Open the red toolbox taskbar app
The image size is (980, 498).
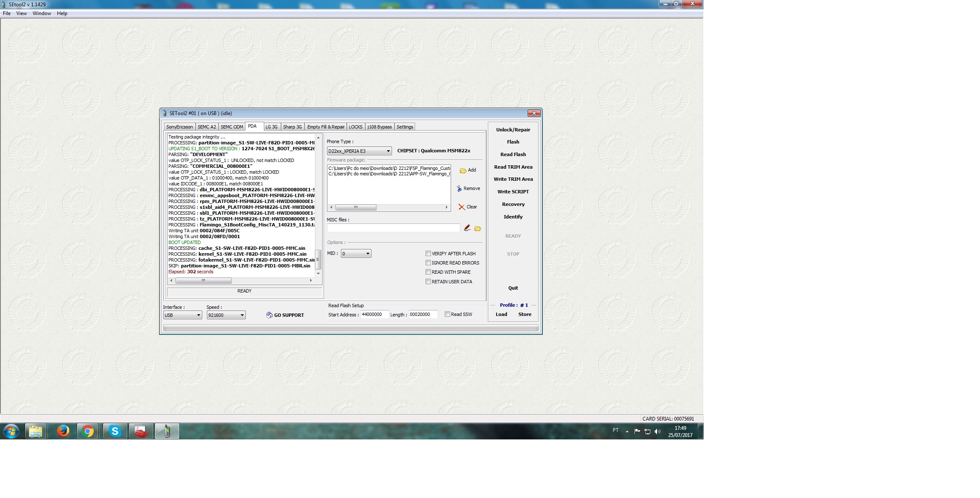tap(141, 431)
